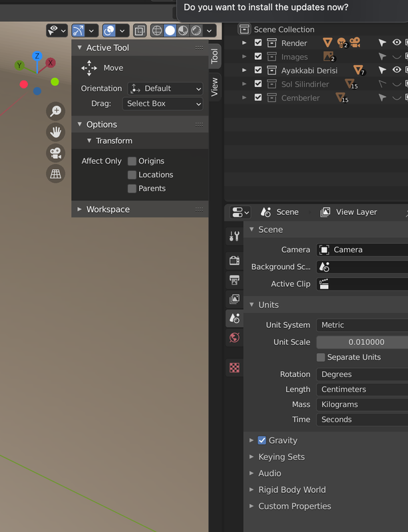Open Mass Kilograms dropdown
Image resolution: width=408 pixels, height=532 pixels.
point(362,404)
